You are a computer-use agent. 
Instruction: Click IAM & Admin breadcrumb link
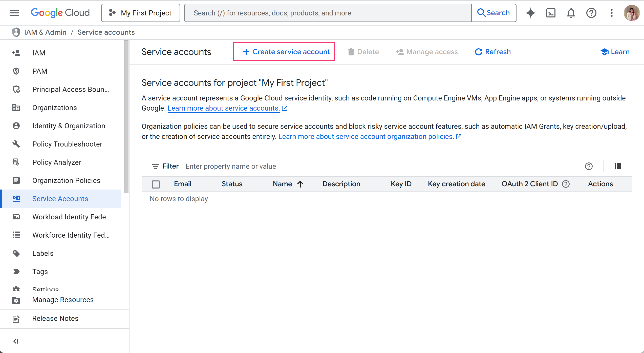(x=45, y=32)
